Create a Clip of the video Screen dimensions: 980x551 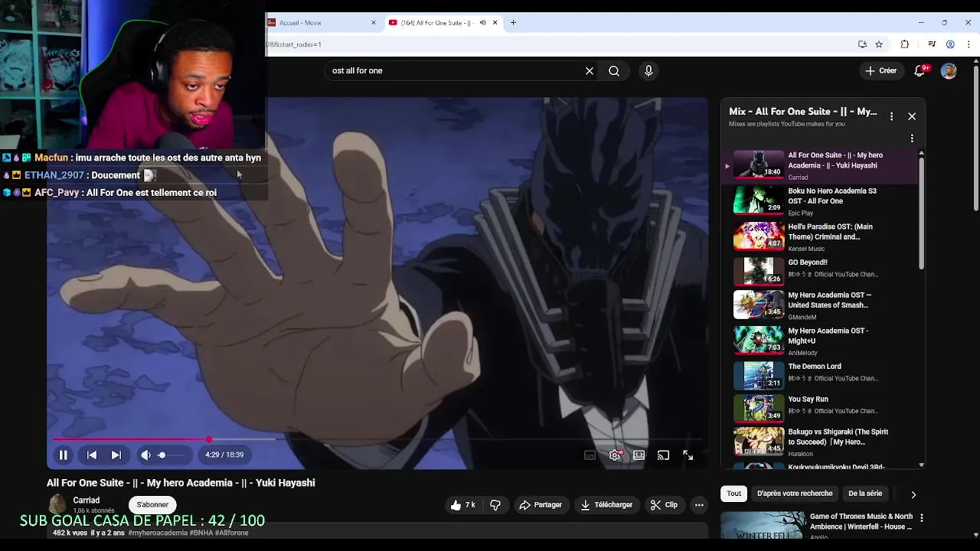664,505
